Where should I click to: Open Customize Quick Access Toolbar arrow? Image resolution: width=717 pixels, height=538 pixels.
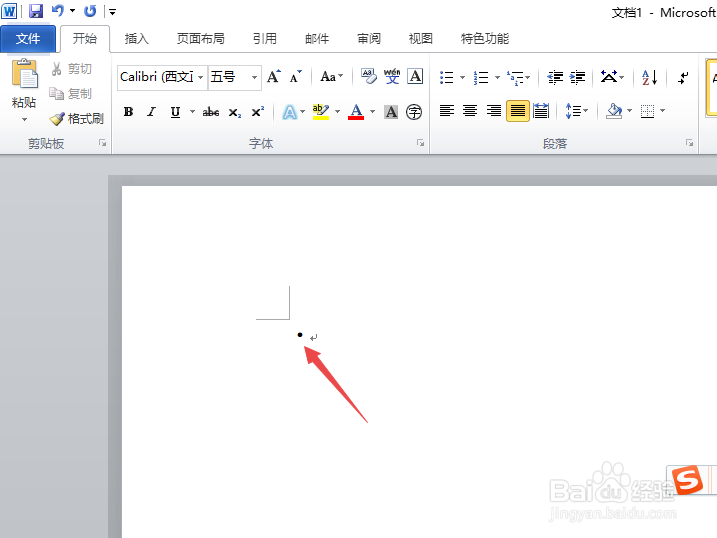pos(112,12)
